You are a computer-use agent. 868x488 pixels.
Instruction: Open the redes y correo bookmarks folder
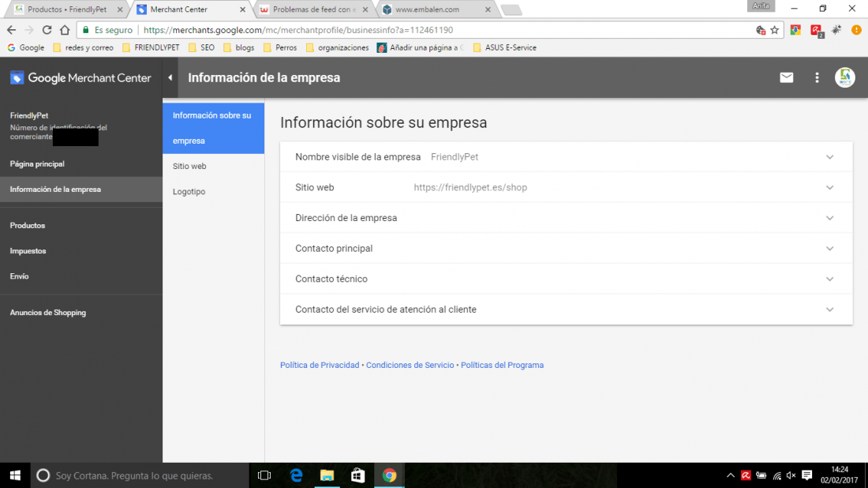[x=83, y=47]
